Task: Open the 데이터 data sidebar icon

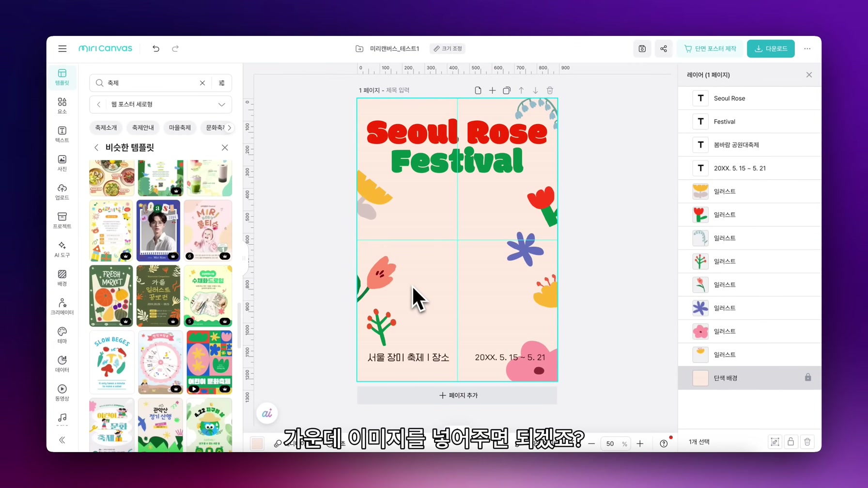Action: [62, 363]
